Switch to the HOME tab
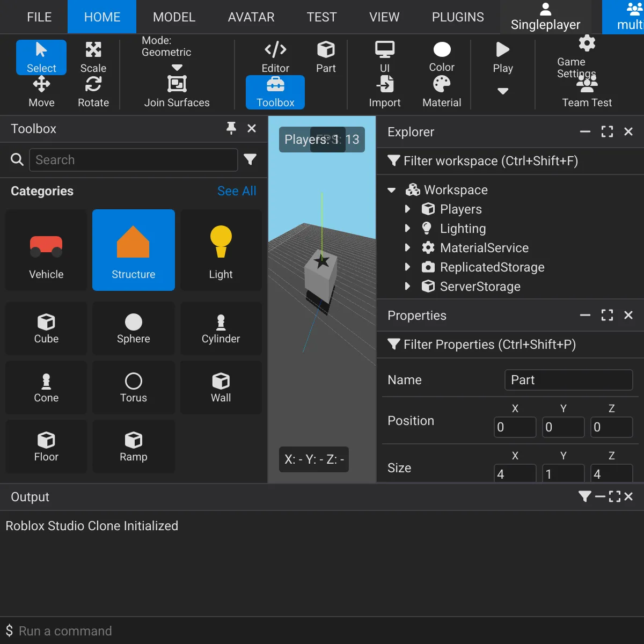The height and width of the screenshot is (644, 644). pyautogui.click(x=102, y=17)
